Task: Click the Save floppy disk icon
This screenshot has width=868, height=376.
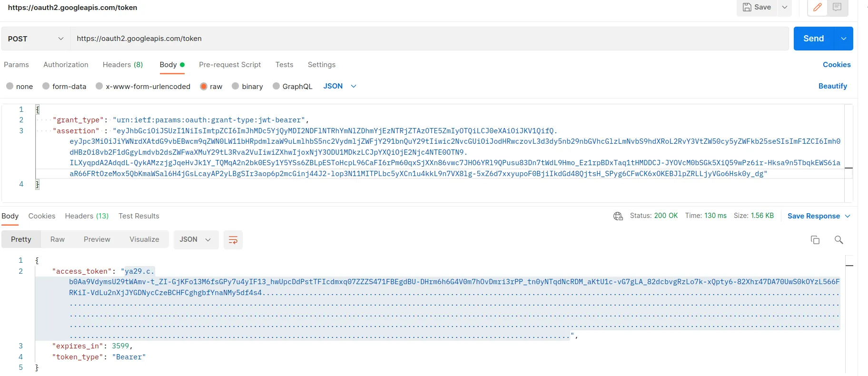Action: point(747,7)
